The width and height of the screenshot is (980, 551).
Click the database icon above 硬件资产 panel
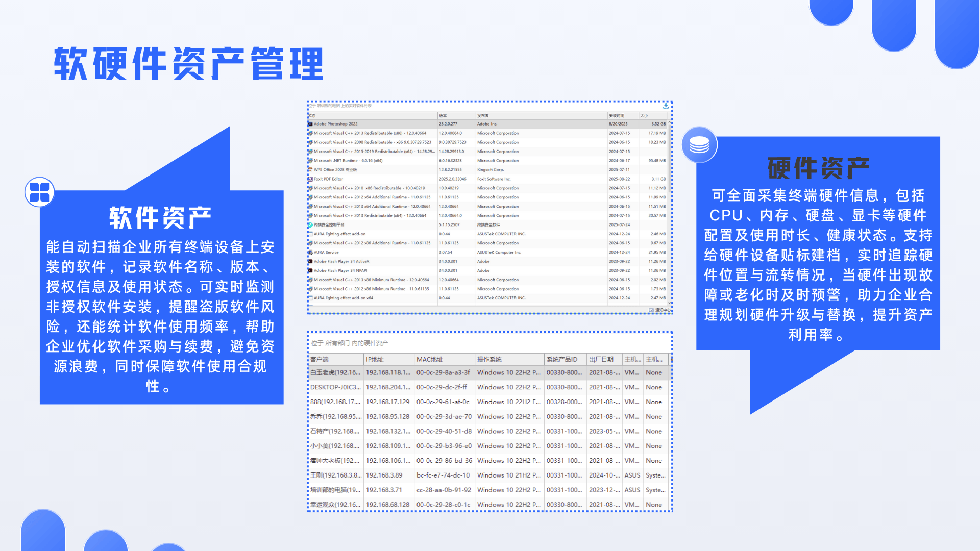pyautogui.click(x=699, y=144)
